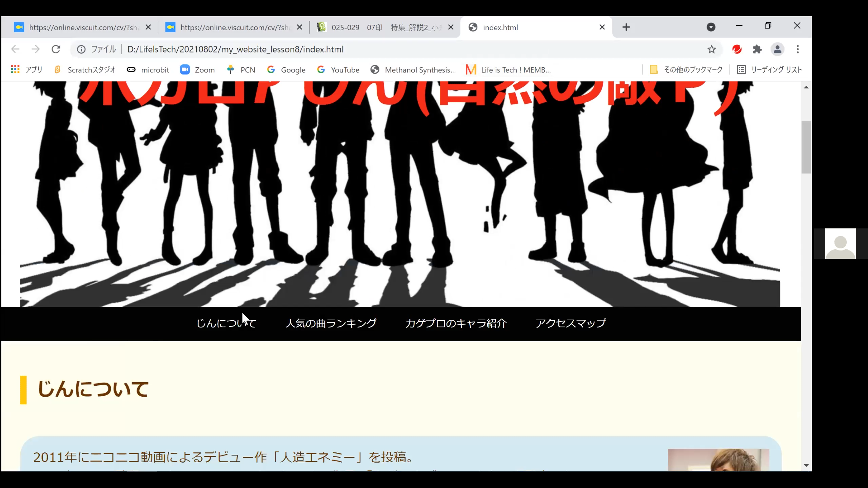Open the Extensions puzzle-piece menu

(x=757, y=49)
